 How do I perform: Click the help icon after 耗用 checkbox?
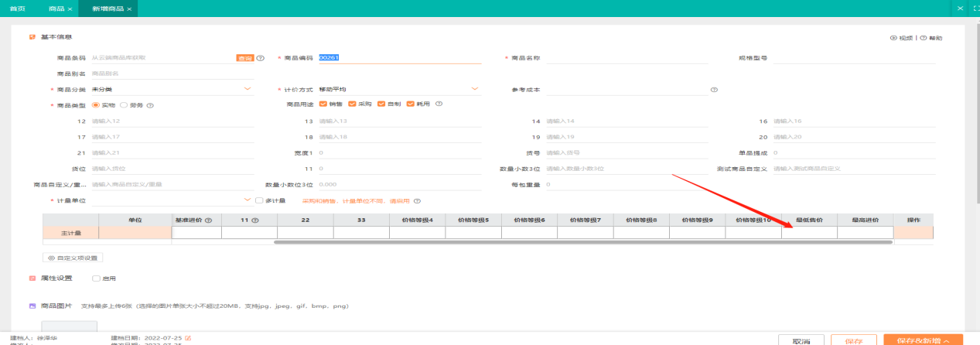point(439,104)
